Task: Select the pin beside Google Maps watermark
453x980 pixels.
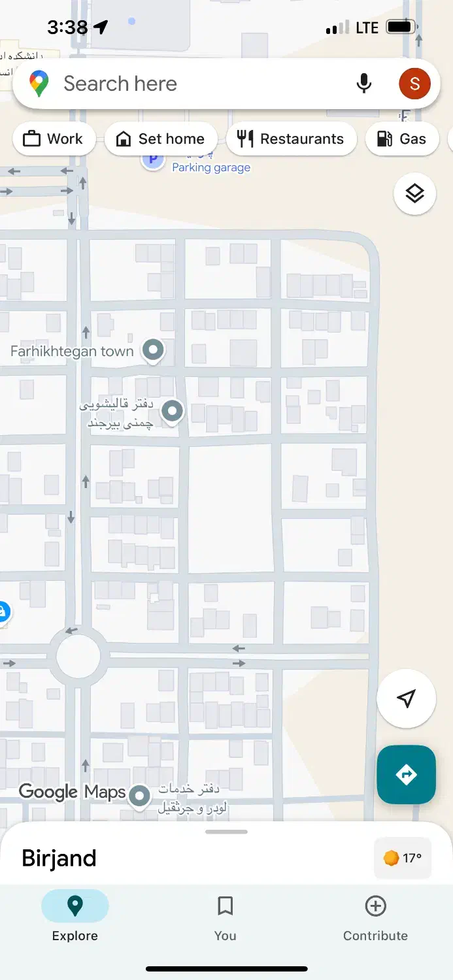Action: [x=139, y=797]
